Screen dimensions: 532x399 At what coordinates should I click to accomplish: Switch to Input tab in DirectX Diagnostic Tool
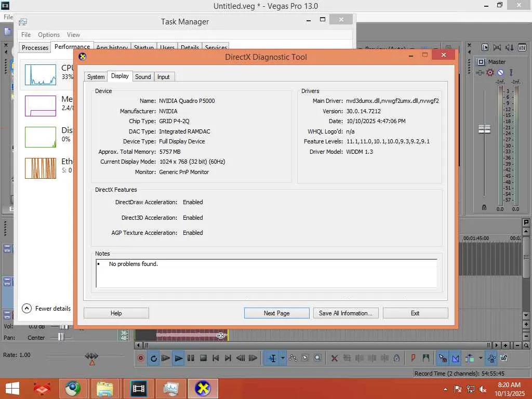coord(164,77)
